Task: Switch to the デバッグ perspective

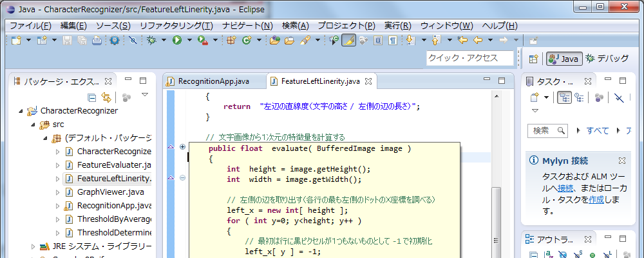Action: (x=607, y=59)
